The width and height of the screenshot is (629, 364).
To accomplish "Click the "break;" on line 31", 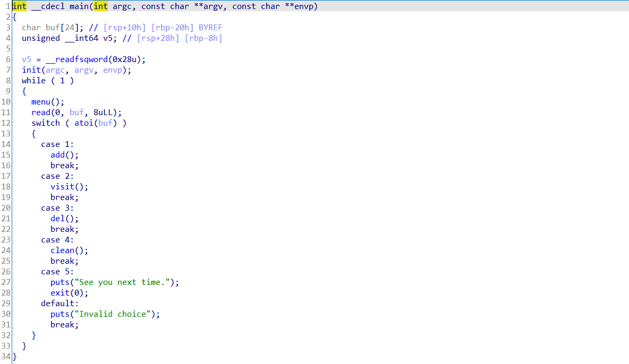I will [x=65, y=325].
